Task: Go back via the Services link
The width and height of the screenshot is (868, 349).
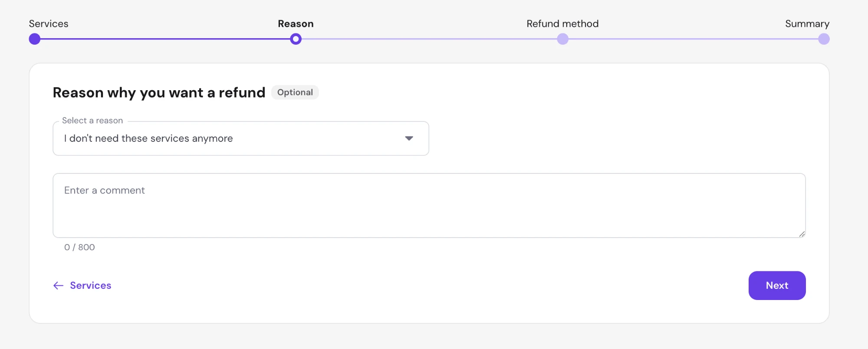Action: [x=82, y=285]
